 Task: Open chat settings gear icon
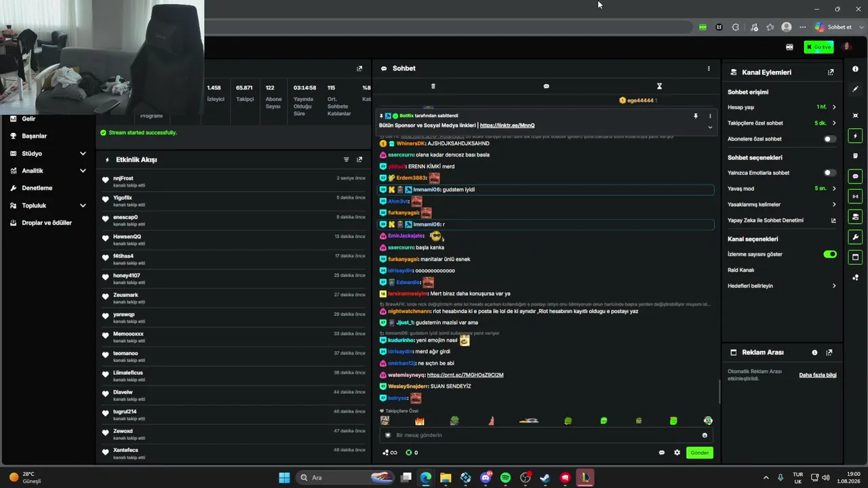pyautogui.click(x=677, y=453)
